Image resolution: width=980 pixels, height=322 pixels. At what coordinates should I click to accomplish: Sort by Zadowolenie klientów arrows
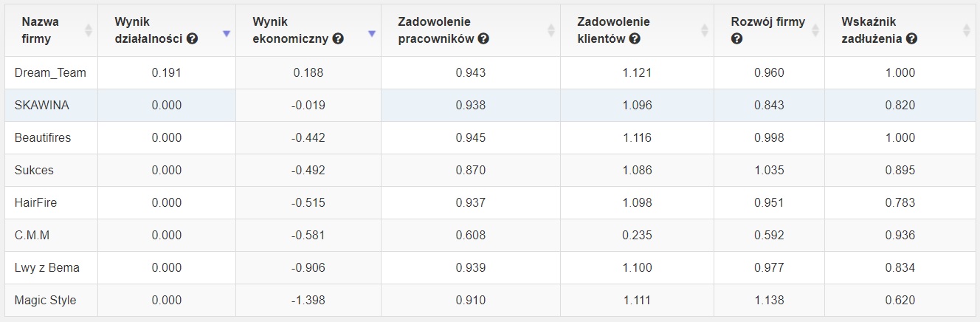[x=705, y=30]
